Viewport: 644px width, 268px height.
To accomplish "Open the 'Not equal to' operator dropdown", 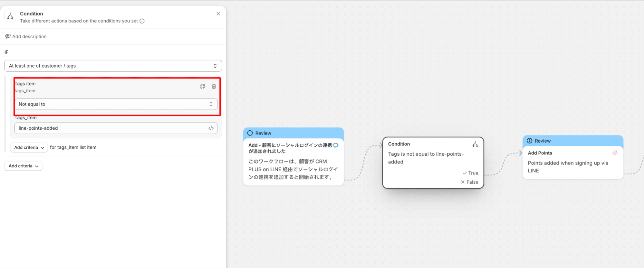I will [x=116, y=104].
